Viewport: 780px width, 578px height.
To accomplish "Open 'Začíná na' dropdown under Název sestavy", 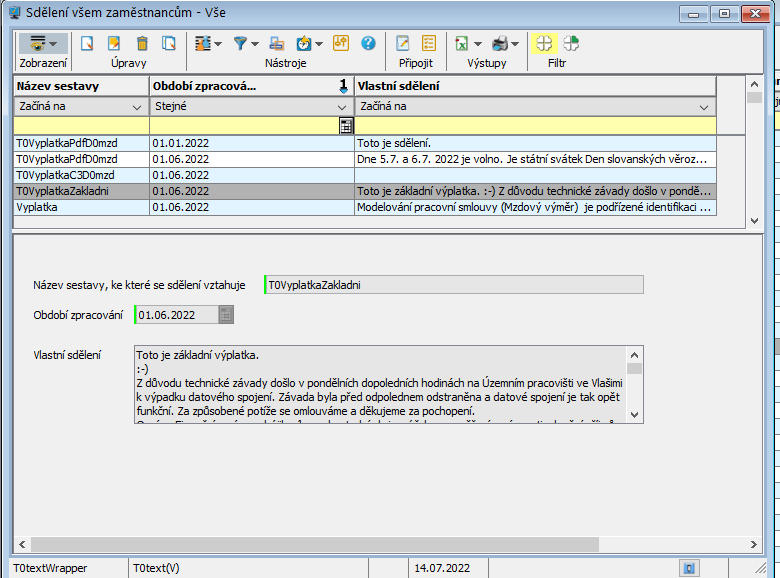I will pyautogui.click(x=137, y=107).
